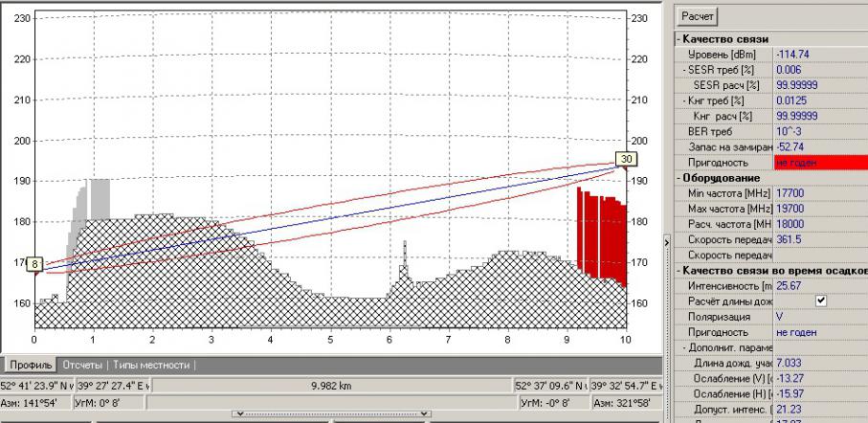Select the station 8 marker on profile

34,263
